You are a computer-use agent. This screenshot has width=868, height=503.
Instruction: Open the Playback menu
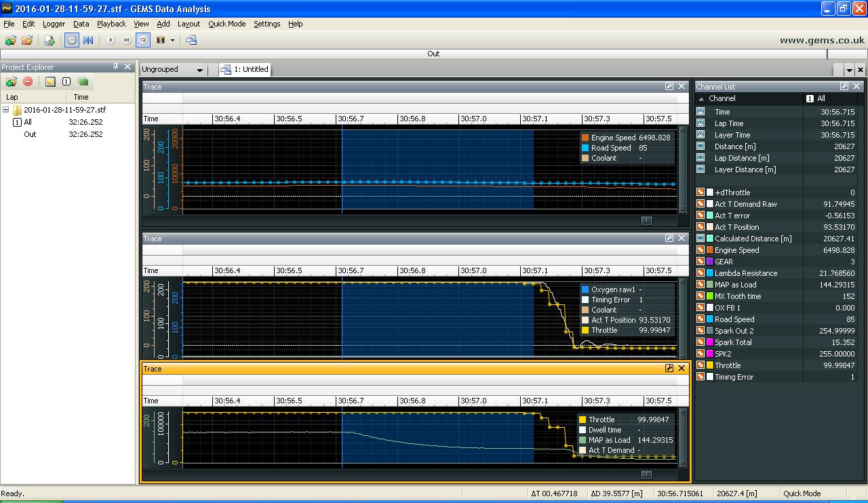pos(111,24)
